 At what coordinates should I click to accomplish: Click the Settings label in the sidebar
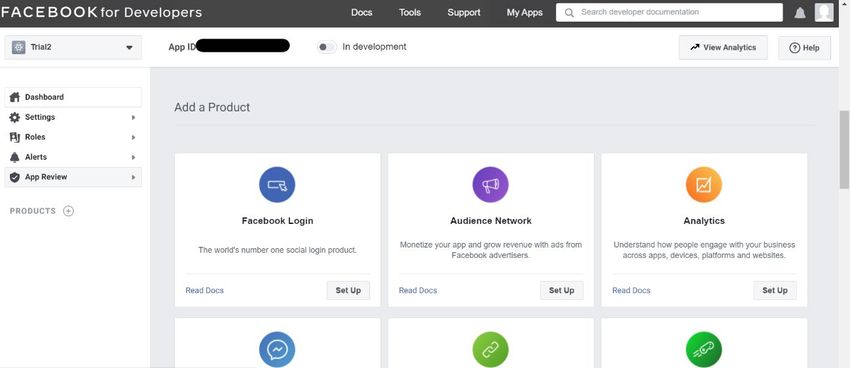tap(40, 117)
